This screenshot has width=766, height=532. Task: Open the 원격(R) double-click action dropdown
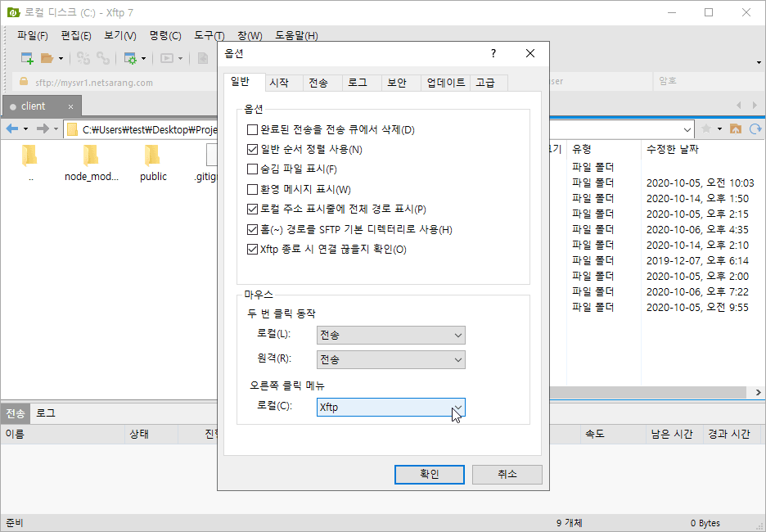coord(391,359)
